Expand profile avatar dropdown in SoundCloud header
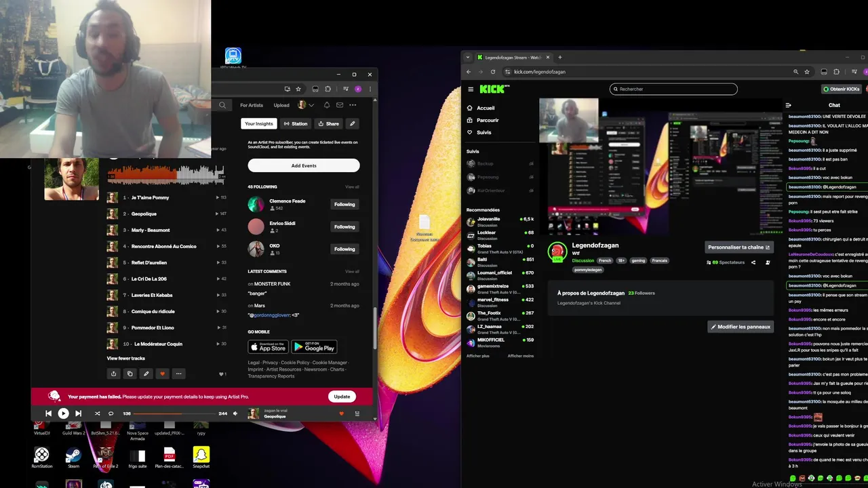The image size is (868, 488). pyautogui.click(x=305, y=105)
